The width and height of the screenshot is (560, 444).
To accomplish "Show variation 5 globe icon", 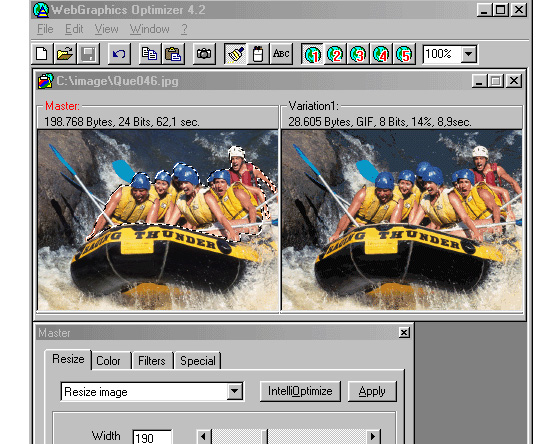I will tap(404, 54).
